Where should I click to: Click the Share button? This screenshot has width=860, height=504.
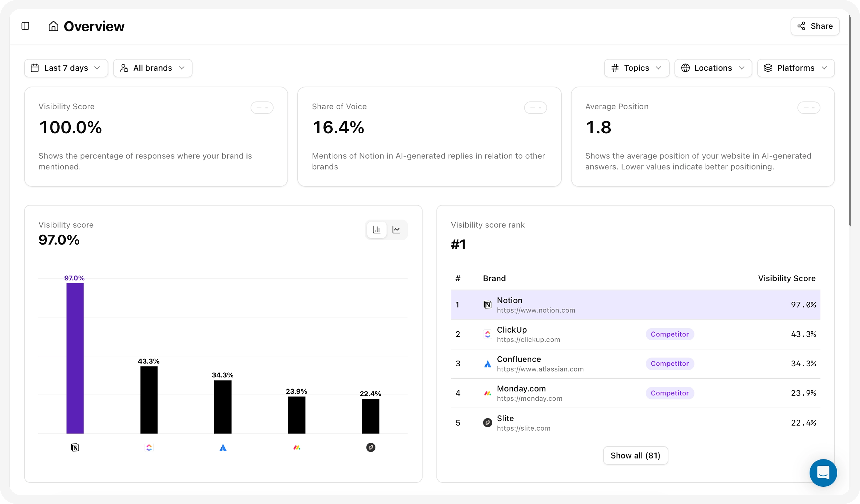point(815,26)
